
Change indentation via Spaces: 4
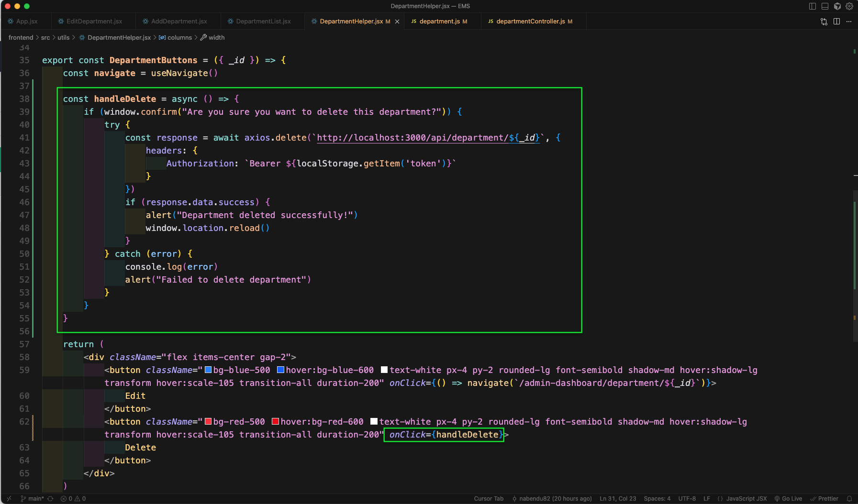pos(657,499)
